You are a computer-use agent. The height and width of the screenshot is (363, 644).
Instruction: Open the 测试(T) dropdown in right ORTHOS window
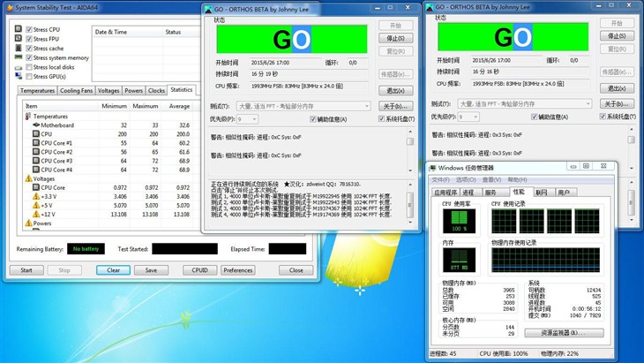525,104
